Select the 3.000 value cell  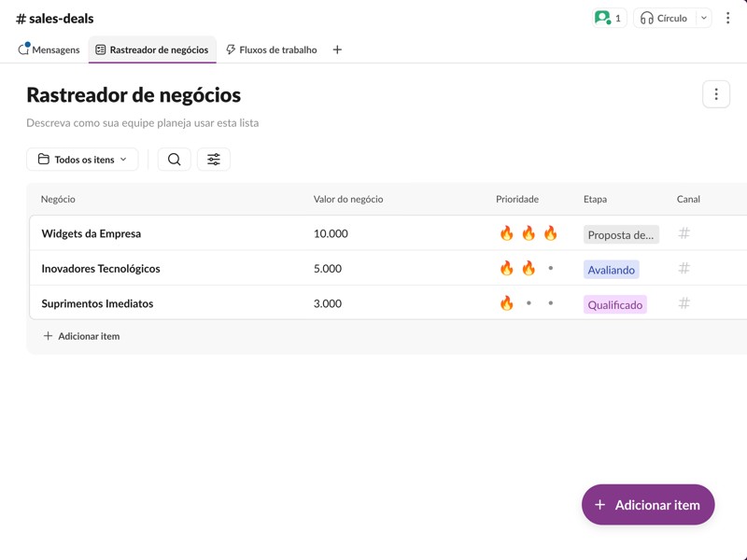[x=328, y=303]
